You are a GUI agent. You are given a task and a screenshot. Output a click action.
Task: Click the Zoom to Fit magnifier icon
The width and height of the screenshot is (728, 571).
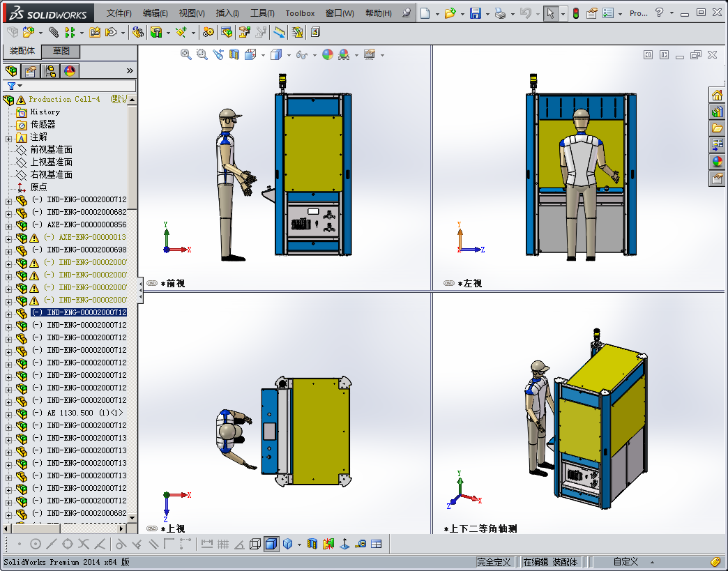186,54
